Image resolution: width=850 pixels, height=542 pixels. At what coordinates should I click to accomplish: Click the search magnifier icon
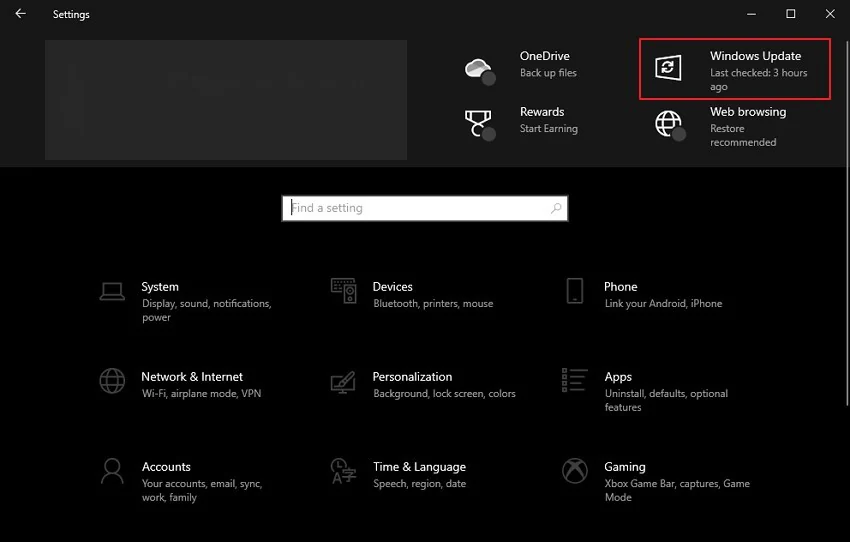coord(556,208)
